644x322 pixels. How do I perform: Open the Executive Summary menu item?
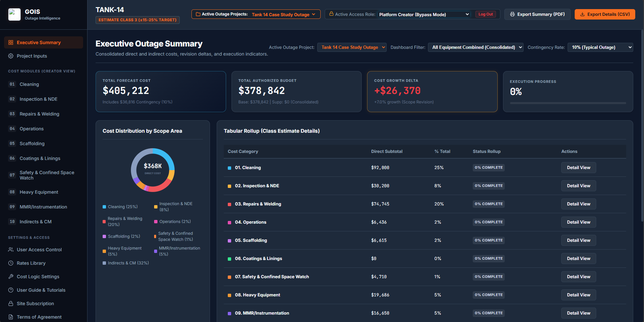[x=43, y=42]
